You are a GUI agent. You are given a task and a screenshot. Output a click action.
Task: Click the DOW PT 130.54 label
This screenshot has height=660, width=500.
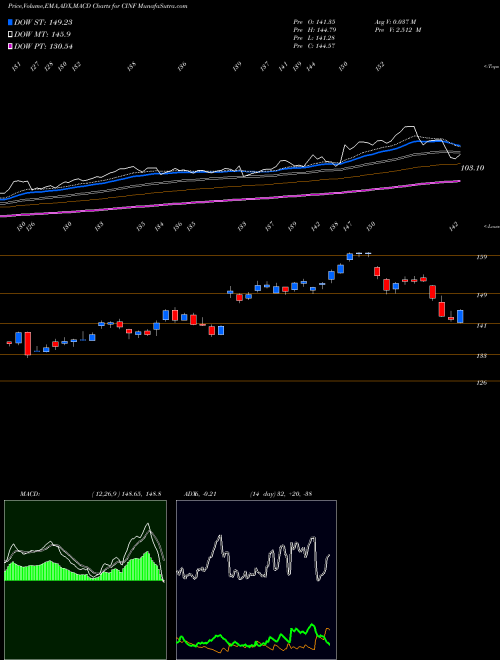43,46
